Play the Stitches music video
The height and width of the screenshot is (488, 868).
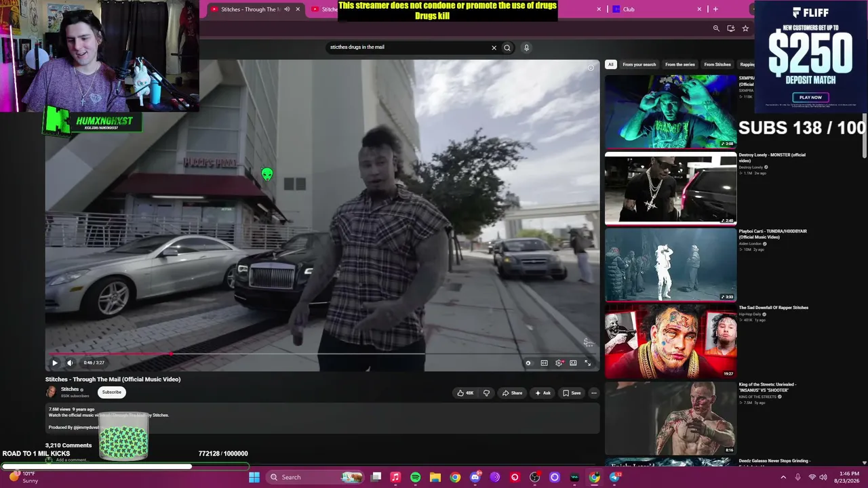click(x=55, y=363)
